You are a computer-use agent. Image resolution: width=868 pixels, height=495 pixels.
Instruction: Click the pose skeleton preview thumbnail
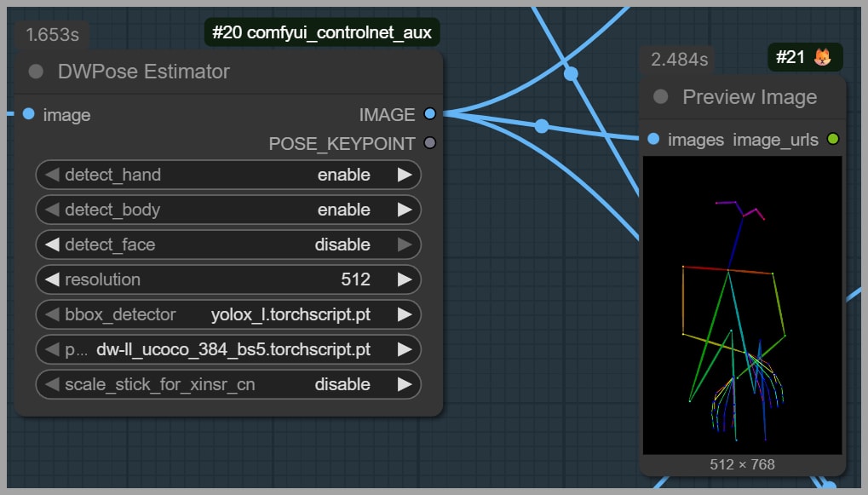tap(742, 305)
